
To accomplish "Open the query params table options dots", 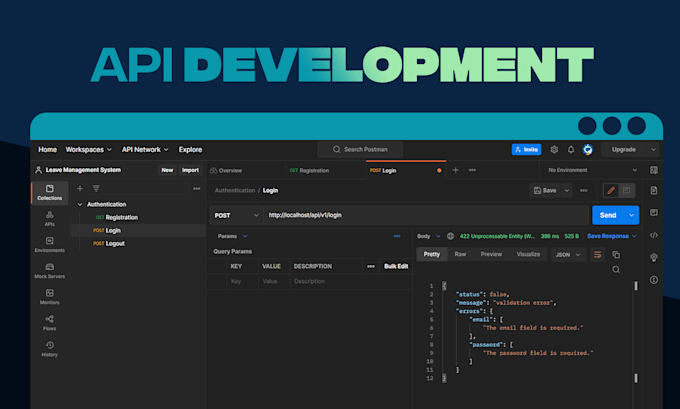I will coord(370,266).
